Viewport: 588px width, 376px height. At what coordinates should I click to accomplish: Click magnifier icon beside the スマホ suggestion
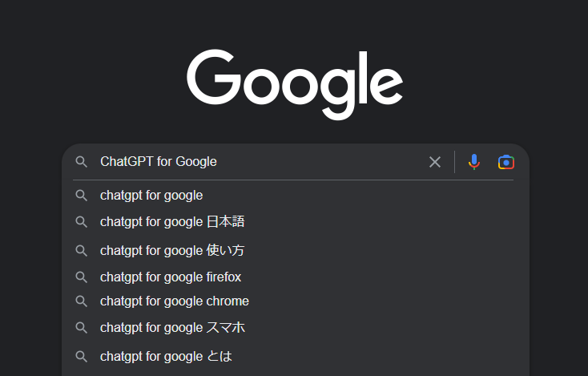82,328
